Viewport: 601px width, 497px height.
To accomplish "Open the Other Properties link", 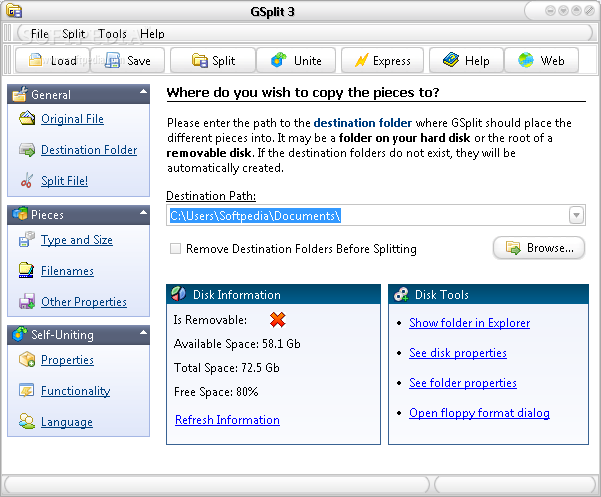I will tap(84, 302).
